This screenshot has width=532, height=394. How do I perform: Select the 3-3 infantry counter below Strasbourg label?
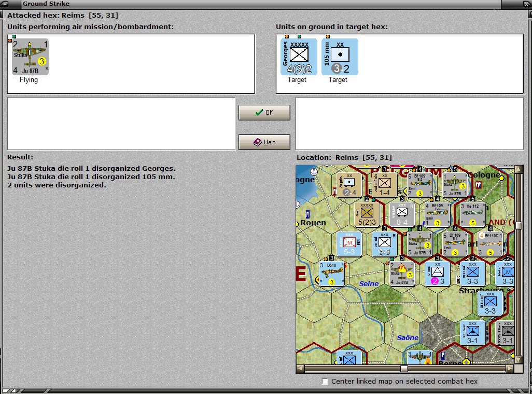tap(491, 303)
